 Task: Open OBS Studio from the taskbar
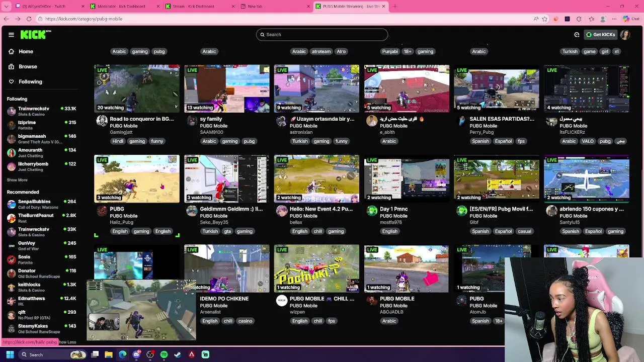tap(150, 354)
